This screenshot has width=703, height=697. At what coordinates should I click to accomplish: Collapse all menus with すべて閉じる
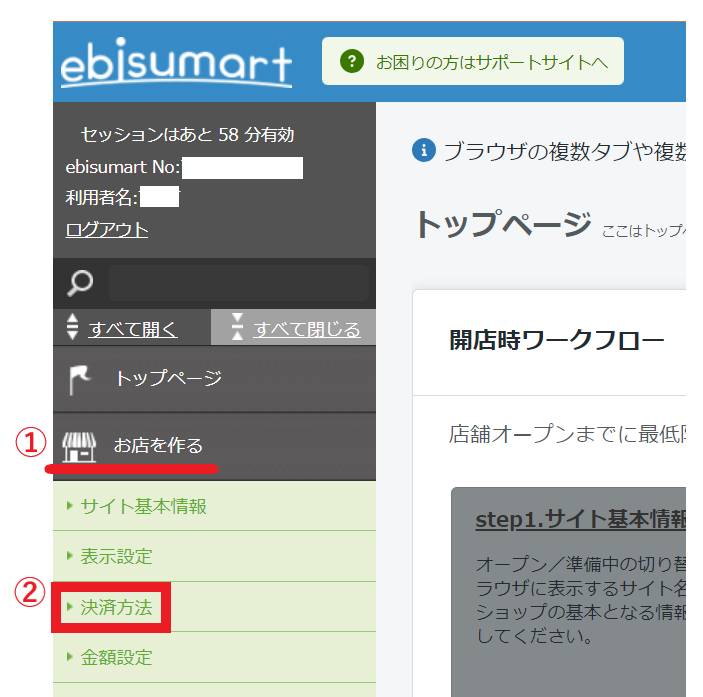(x=306, y=329)
